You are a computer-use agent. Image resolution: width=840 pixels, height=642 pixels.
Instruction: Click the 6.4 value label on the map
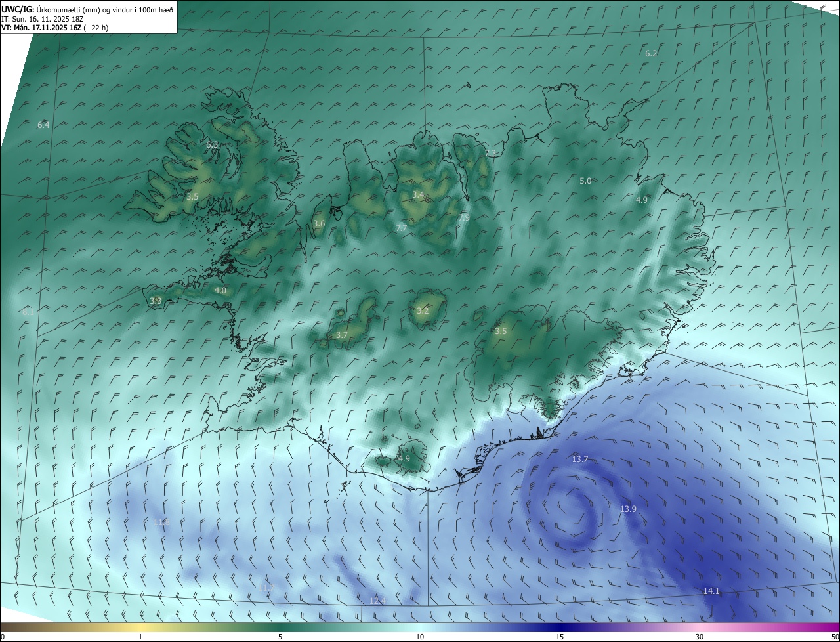click(43, 125)
